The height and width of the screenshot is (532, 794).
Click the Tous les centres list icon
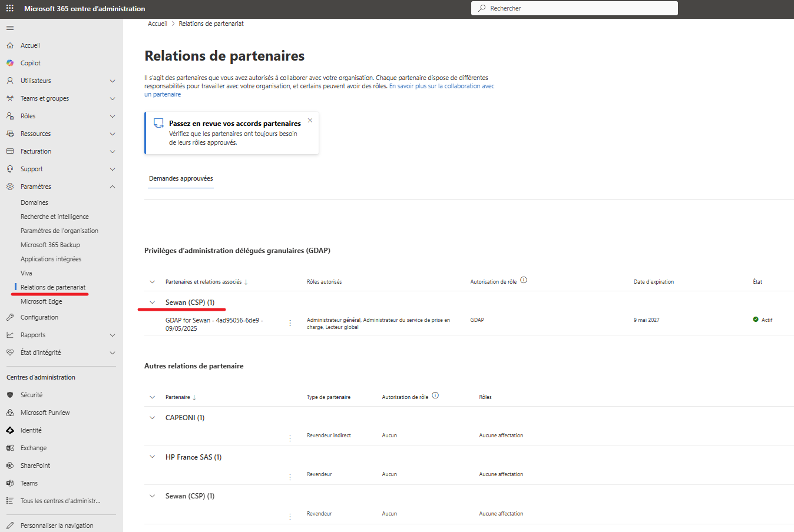(x=10, y=501)
